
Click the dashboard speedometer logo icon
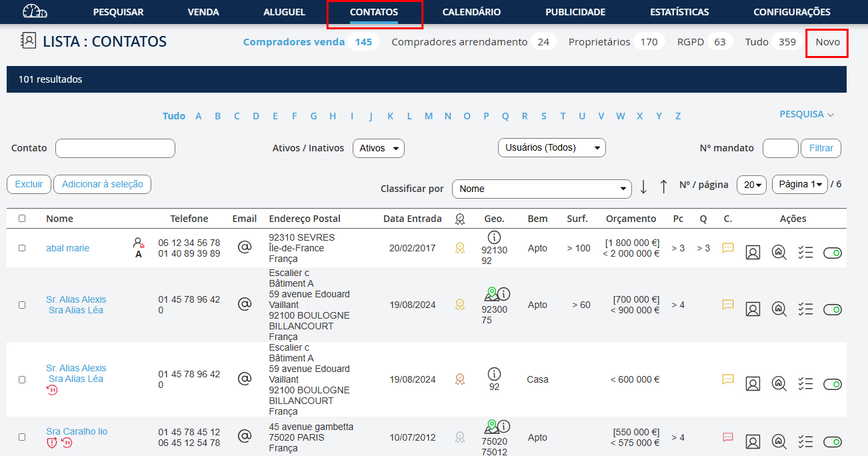pyautogui.click(x=35, y=11)
